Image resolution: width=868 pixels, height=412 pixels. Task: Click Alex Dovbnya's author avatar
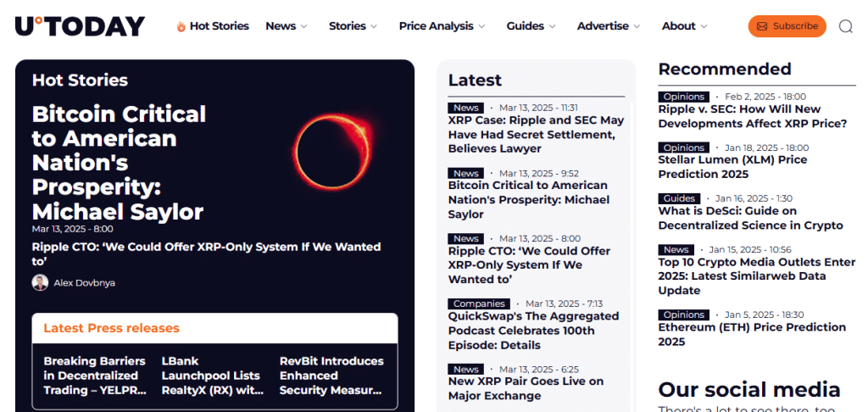click(40, 283)
